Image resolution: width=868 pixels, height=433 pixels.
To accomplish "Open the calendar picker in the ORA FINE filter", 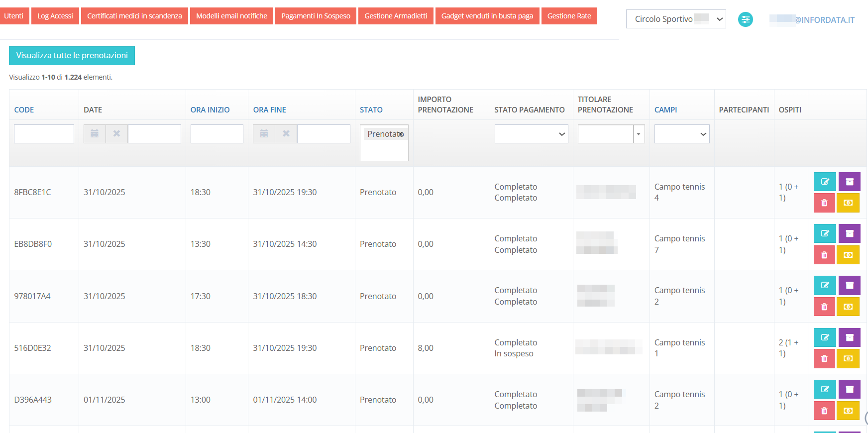I will point(264,134).
